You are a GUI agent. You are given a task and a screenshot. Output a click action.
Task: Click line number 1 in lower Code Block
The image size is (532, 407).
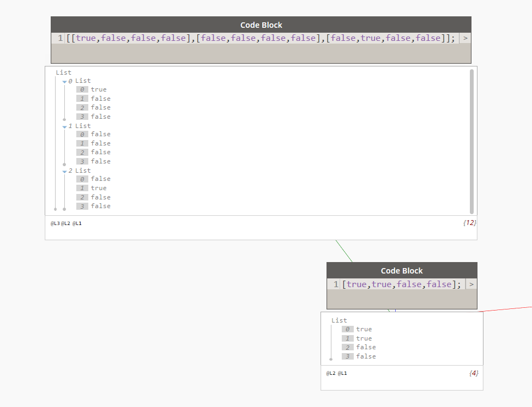(336, 284)
